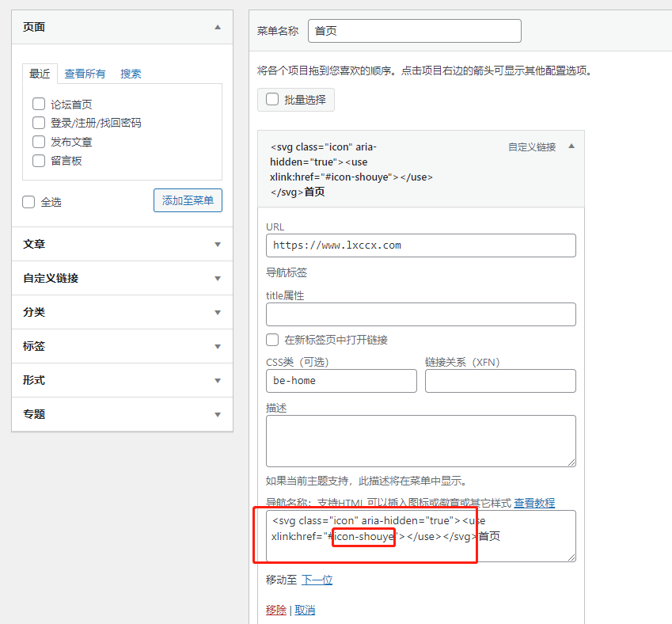The height and width of the screenshot is (624, 672).
Task: Tick the 发布文章 page checkbox
Action: pyautogui.click(x=39, y=142)
